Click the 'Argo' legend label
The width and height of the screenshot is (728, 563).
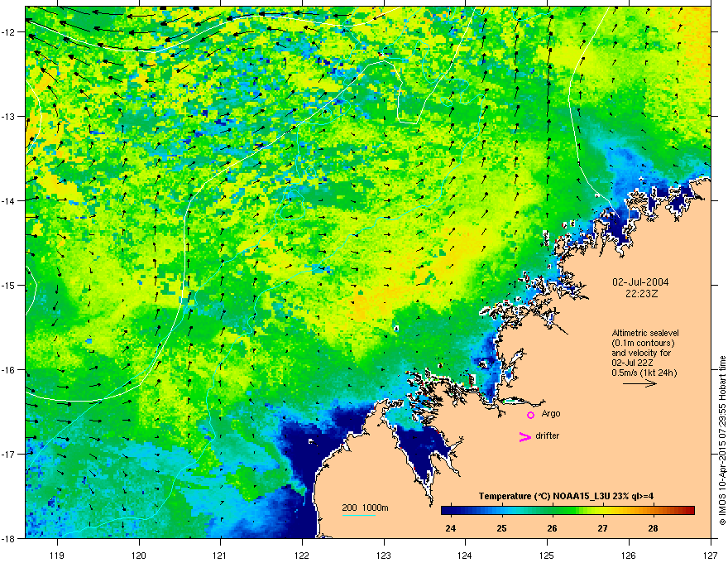551,414
